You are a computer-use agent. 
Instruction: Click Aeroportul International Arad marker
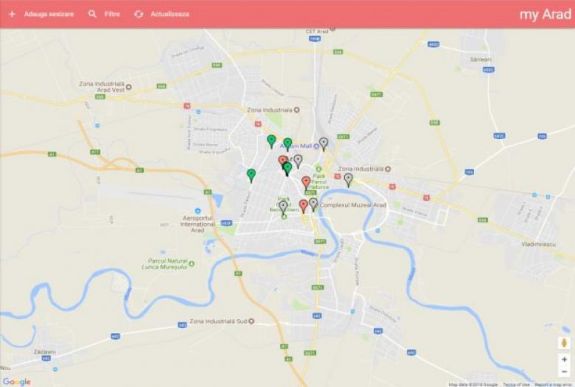pyautogui.click(x=198, y=211)
